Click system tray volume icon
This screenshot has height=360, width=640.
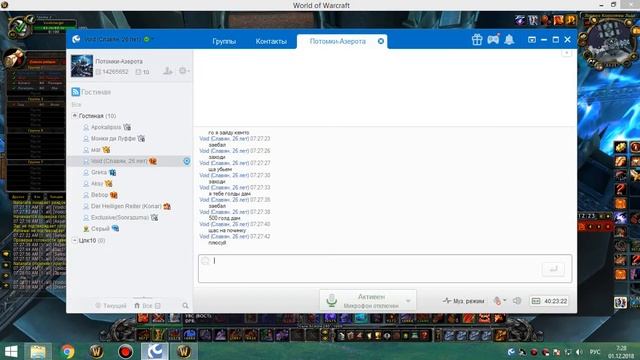pyautogui.click(x=579, y=352)
